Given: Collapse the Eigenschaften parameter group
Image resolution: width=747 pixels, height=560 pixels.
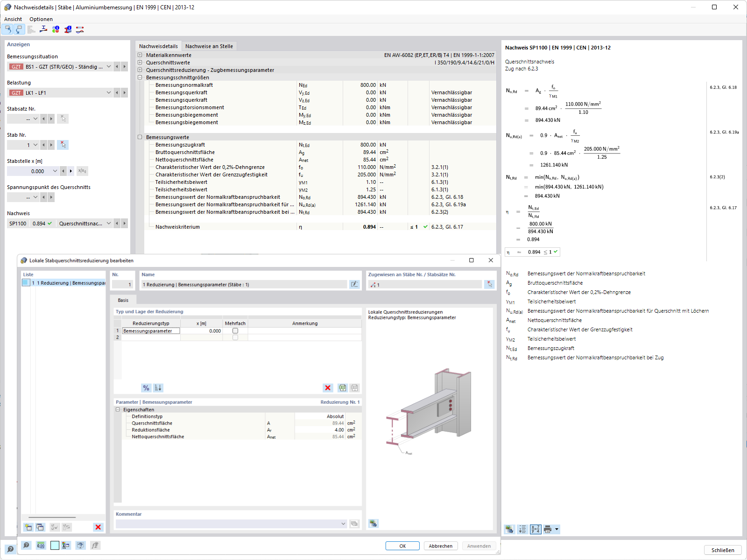Looking at the screenshot, I should click(118, 410).
